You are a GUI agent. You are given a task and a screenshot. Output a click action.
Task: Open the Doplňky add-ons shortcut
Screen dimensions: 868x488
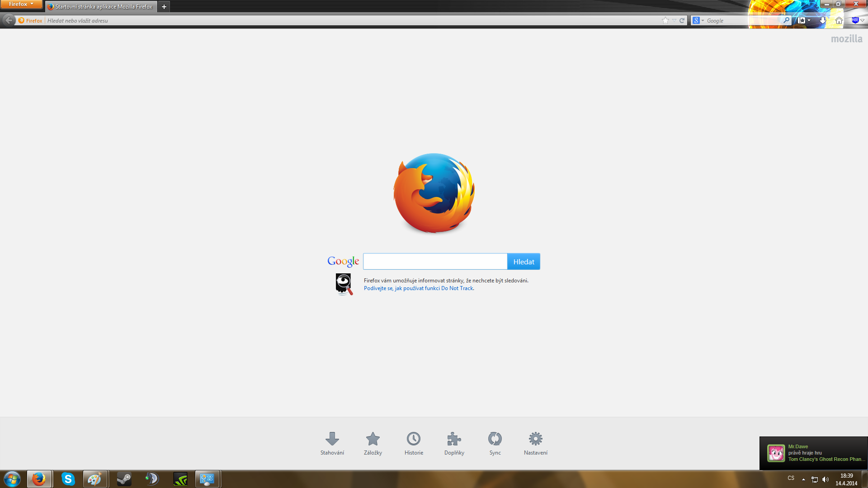pos(454,443)
